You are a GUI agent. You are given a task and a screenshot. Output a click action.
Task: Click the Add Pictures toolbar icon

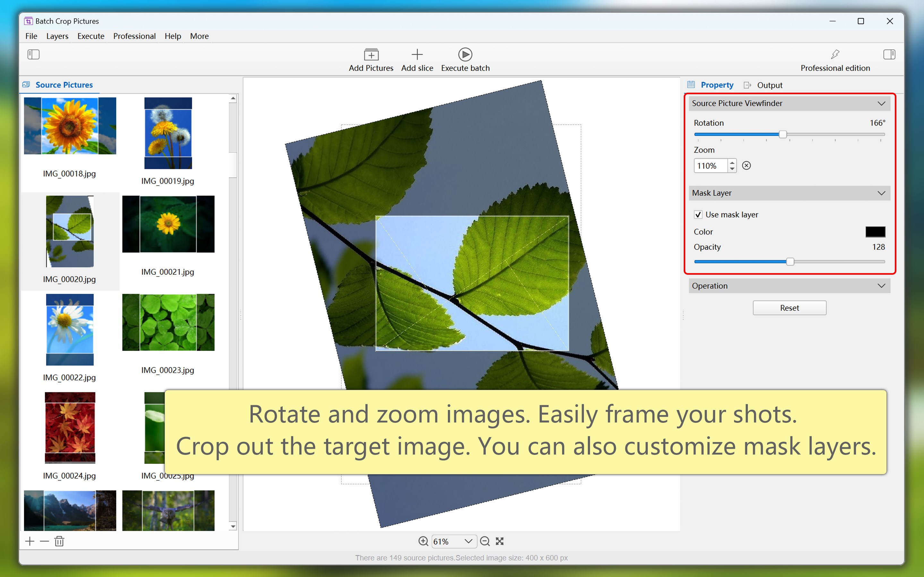[x=371, y=55]
